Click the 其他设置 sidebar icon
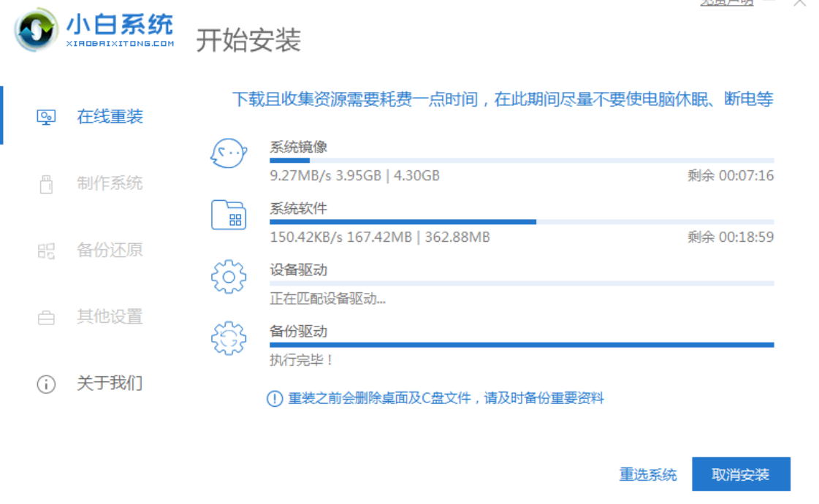Viewport: 819px width, 504px height. (45, 317)
